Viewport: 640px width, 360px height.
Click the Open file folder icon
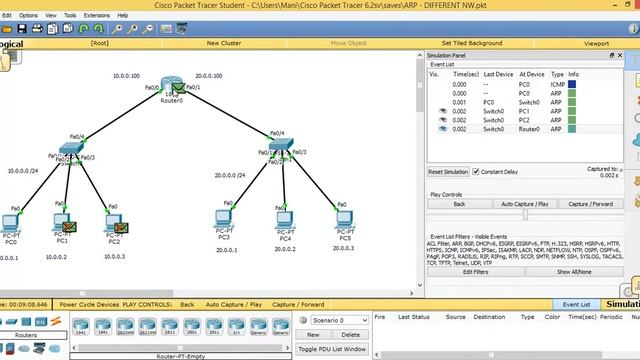pos(7,29)
